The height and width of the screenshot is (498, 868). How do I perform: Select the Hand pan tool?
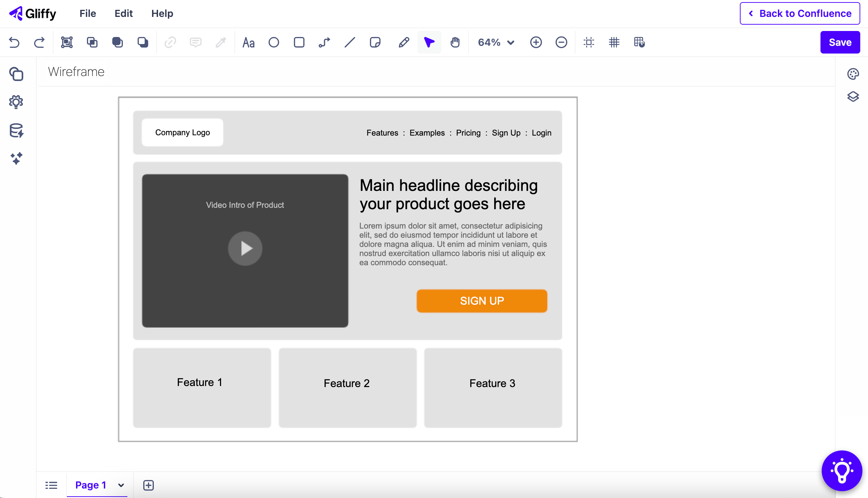click(455, 42)
